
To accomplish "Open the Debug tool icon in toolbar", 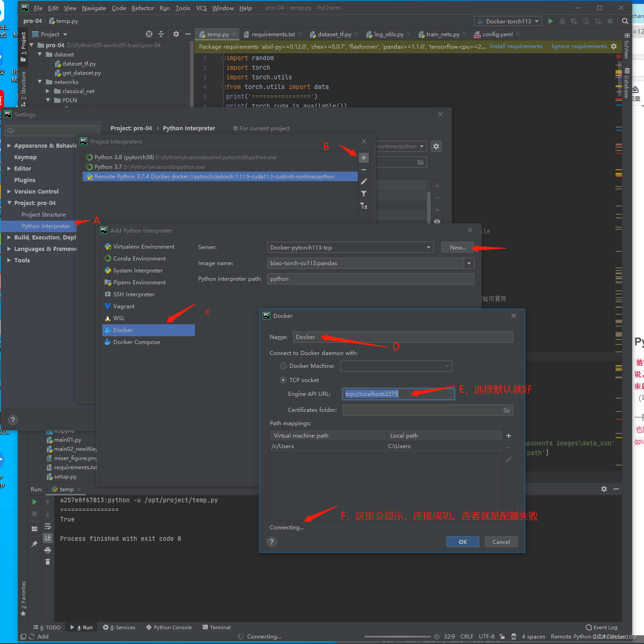I will pos(562,21).
